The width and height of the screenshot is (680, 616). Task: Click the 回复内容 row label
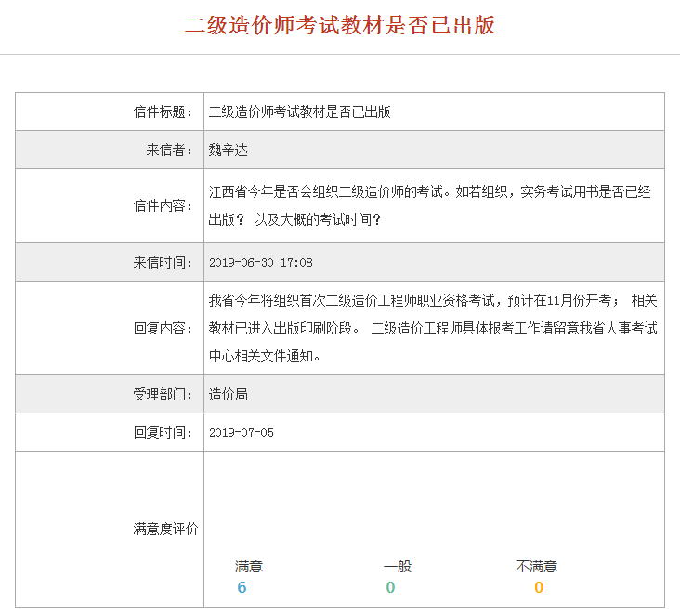[163, 328]
